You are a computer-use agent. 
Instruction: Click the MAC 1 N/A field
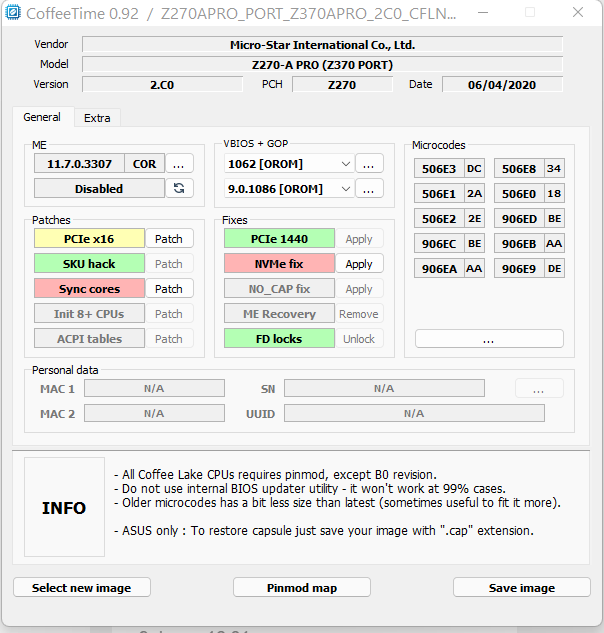[x=154, y=388]
